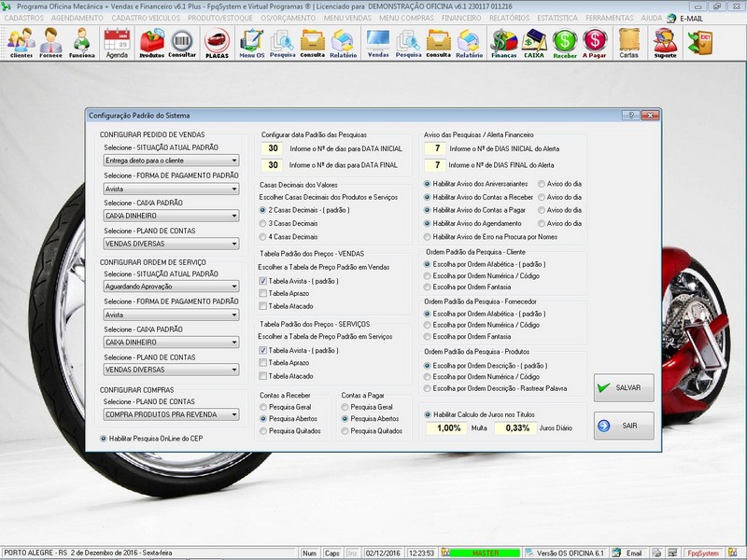Viewport: 747px width, 560px height.
Task: Open the FINANCEIRO menu
Action: [x=461, y=18]
